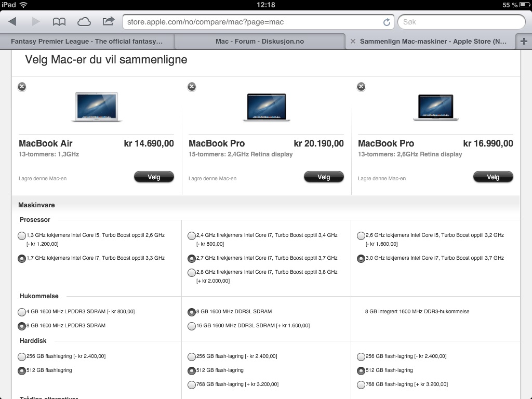
Task: Pick 768 GB flash-lagring for 13-tommers Pro
Action: tap(361, 385)
